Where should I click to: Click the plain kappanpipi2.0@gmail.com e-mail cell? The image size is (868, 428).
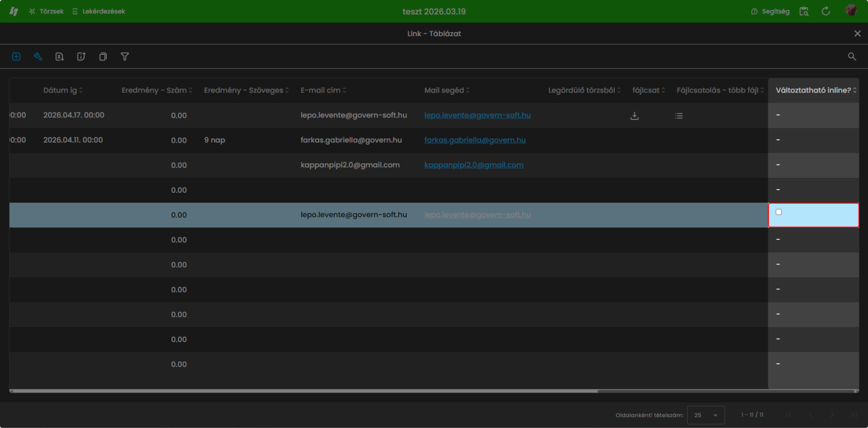pyautogui.click(x=350, y=165)
